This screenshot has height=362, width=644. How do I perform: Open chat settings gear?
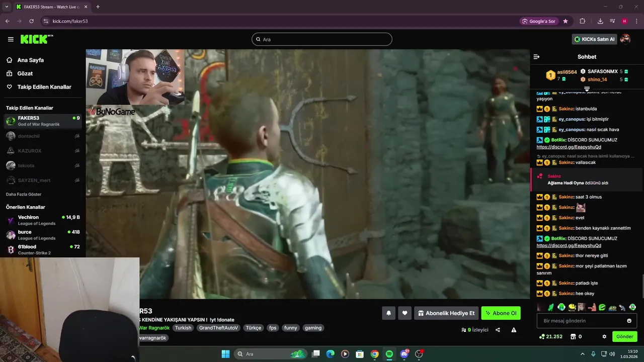(x=604, y=336)
